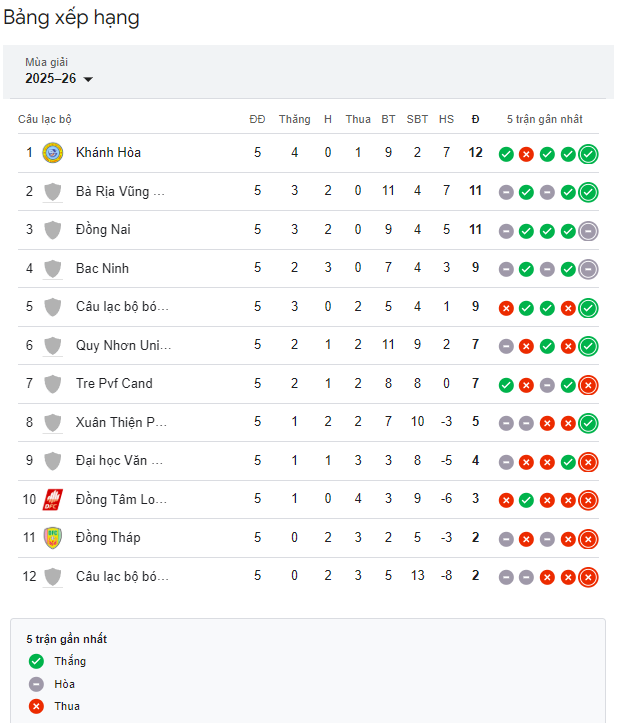Viewport: 621px width, 723px height.
Task: Click Bac Ninh's latest draw result icon
Action: tap(589, 269)
